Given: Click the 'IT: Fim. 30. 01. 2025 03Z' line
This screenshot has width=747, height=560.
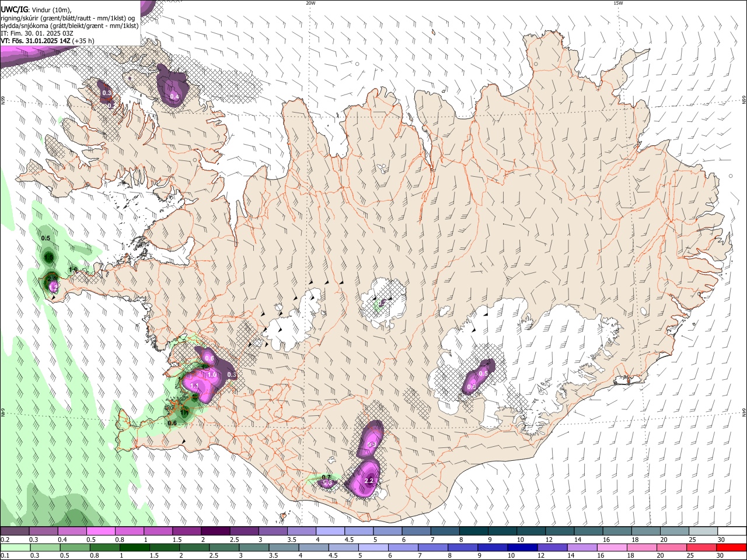Looking at the screenshot, I should [x=38, y=33].
